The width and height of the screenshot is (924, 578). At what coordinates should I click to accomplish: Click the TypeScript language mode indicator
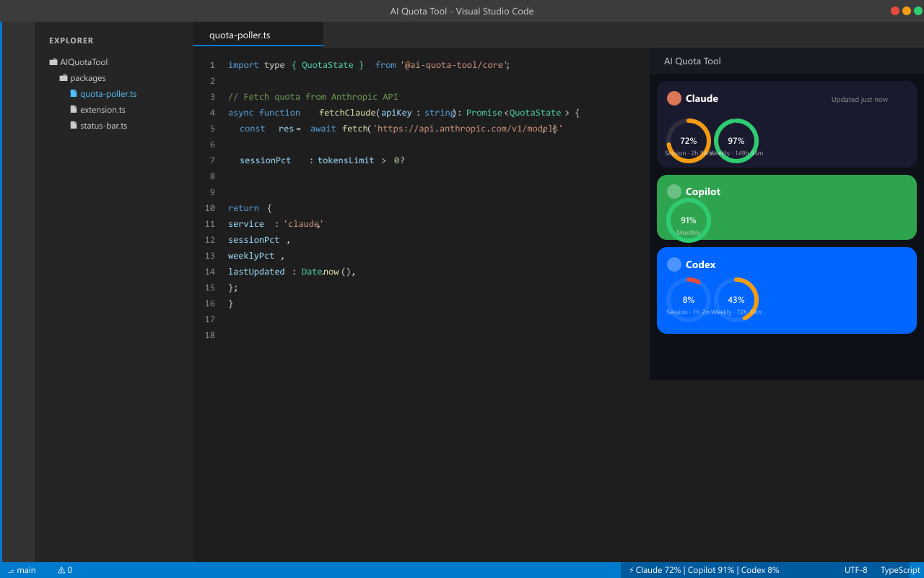coord(900,570)
